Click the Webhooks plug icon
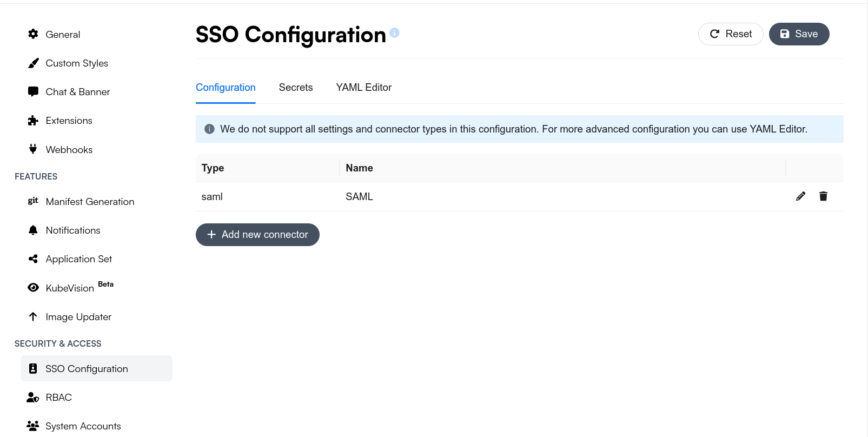868x437 pixels. (x=33, y=149)
